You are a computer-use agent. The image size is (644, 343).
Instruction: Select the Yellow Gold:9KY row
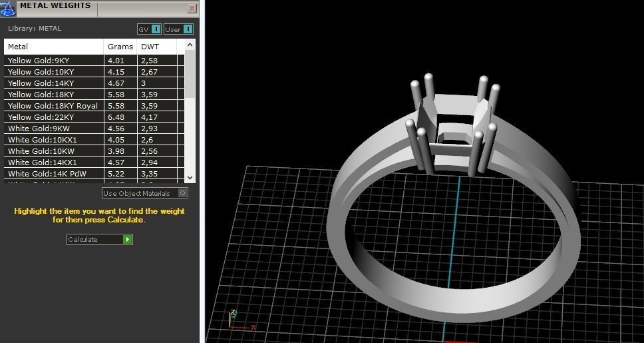pos(94,61)
